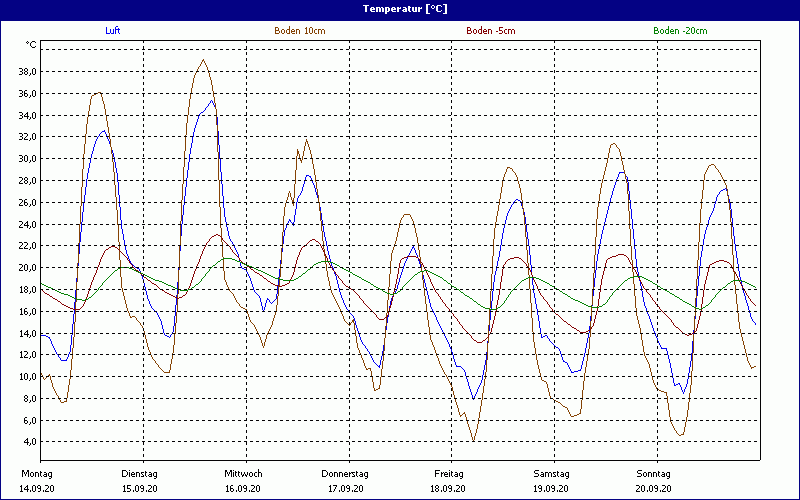Image resolution: width=800 pixels, height=500 pixels.
Task: Select the blue "Luft" legend label
Action: 113,31
